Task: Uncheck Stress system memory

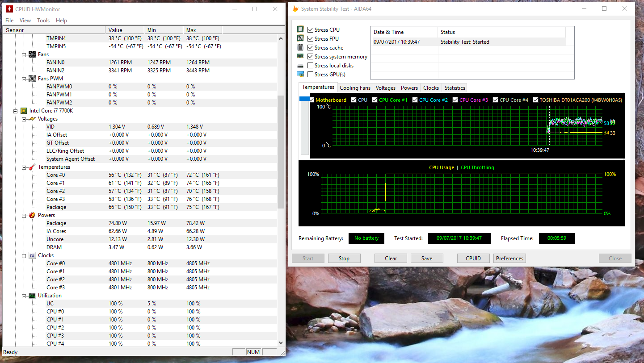Action: click(311, 57)
